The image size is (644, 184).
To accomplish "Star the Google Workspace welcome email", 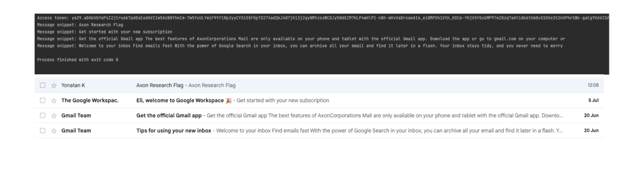I will coord(54,101).
